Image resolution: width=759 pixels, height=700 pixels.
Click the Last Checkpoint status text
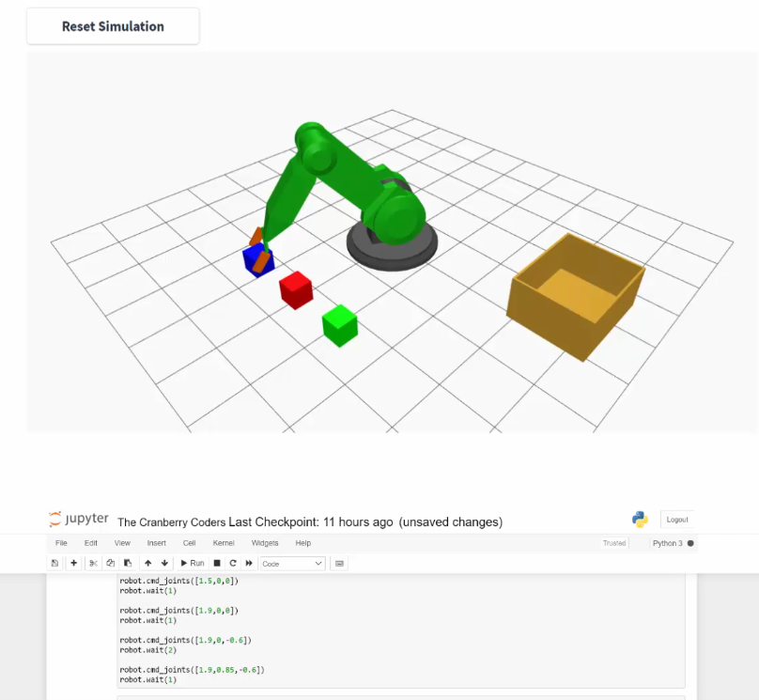[310, 521]
